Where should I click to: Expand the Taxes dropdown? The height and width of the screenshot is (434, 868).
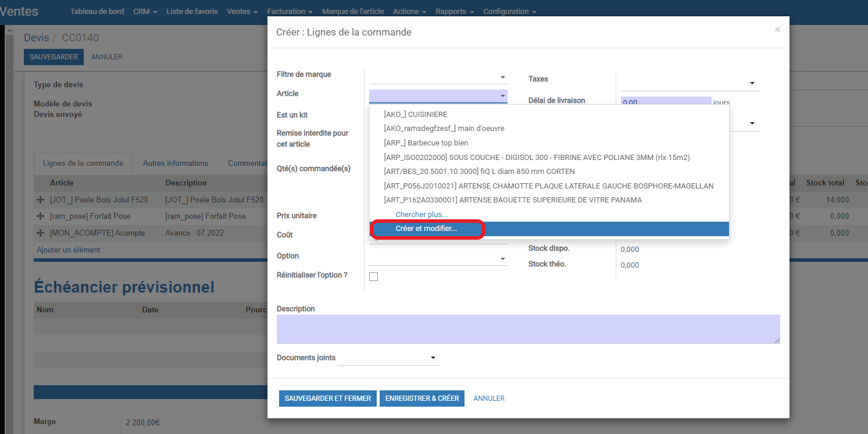point(752,84)
